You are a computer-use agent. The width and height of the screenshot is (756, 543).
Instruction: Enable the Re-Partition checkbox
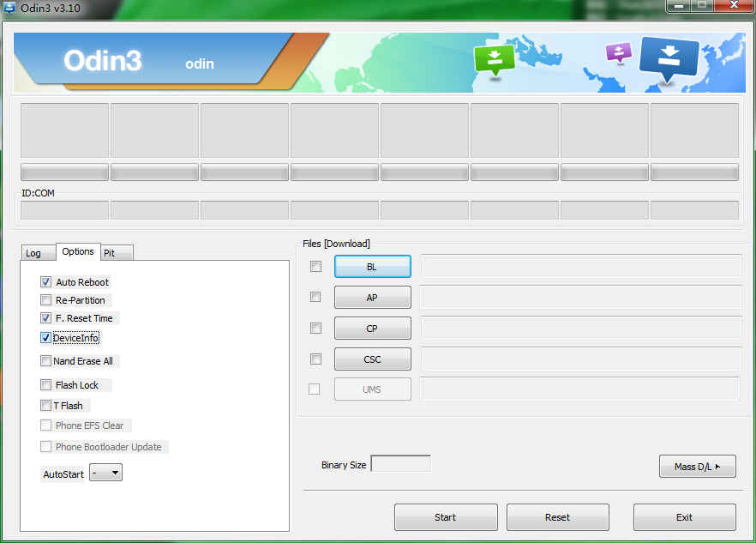(45, 300)
